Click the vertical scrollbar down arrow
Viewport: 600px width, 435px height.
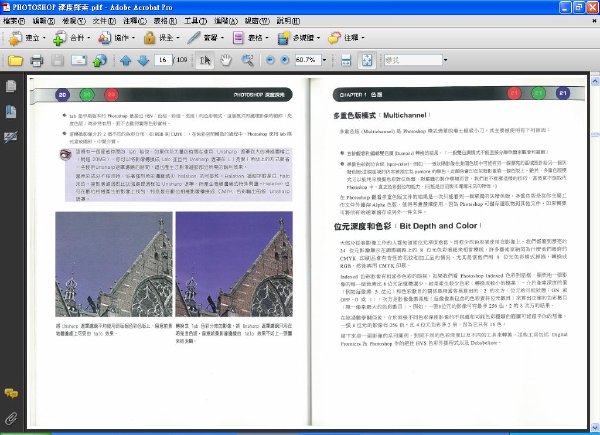point(595,426)
